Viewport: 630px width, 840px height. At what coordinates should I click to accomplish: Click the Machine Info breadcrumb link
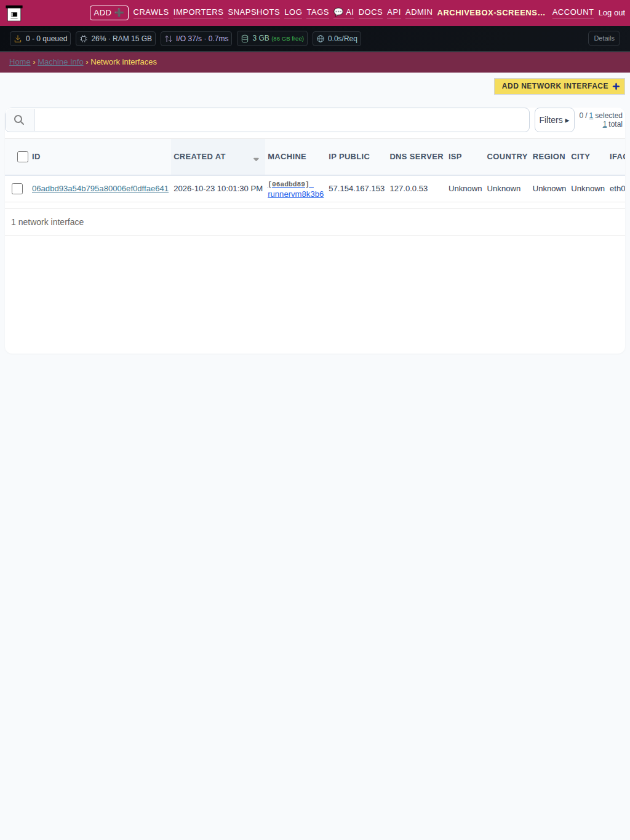(x=60, y=62)
